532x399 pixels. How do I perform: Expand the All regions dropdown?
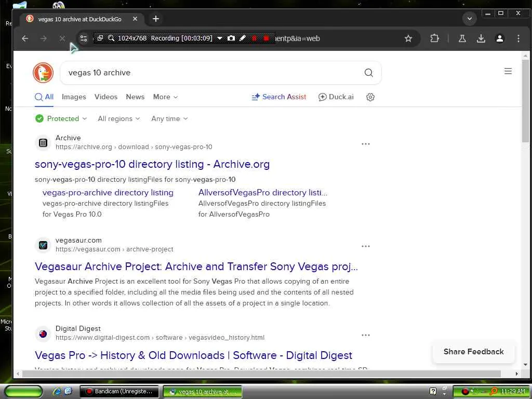coord(119,118)
